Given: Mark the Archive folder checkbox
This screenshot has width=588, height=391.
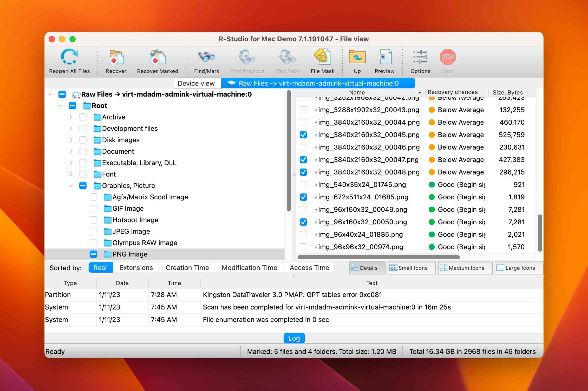Looking at the screenshot, I should tap(83, 117).
